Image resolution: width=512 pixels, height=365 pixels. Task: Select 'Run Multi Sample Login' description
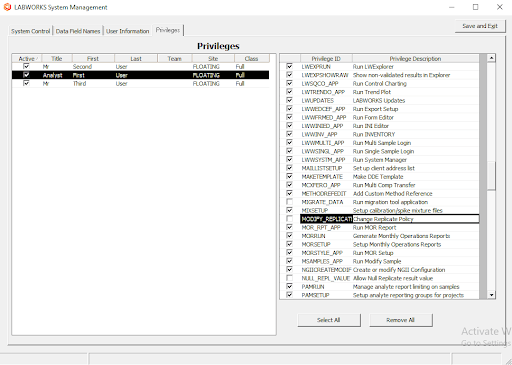pyautogui.click(x=382, y=143)
